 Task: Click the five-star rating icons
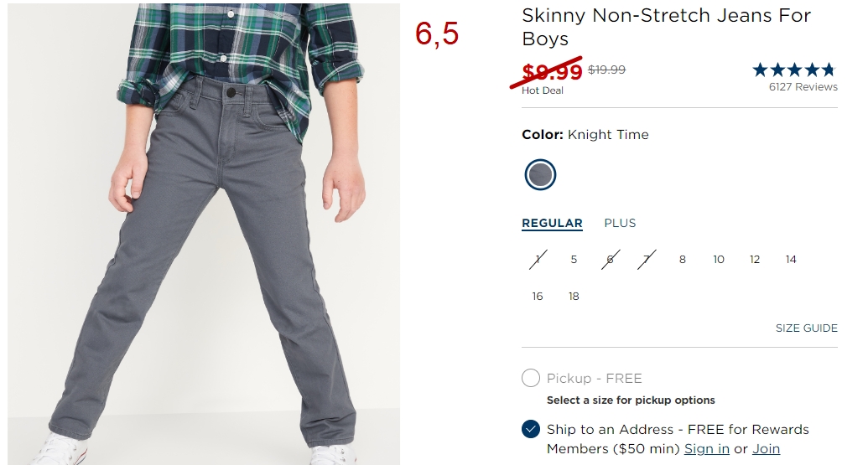coord(794,70)
